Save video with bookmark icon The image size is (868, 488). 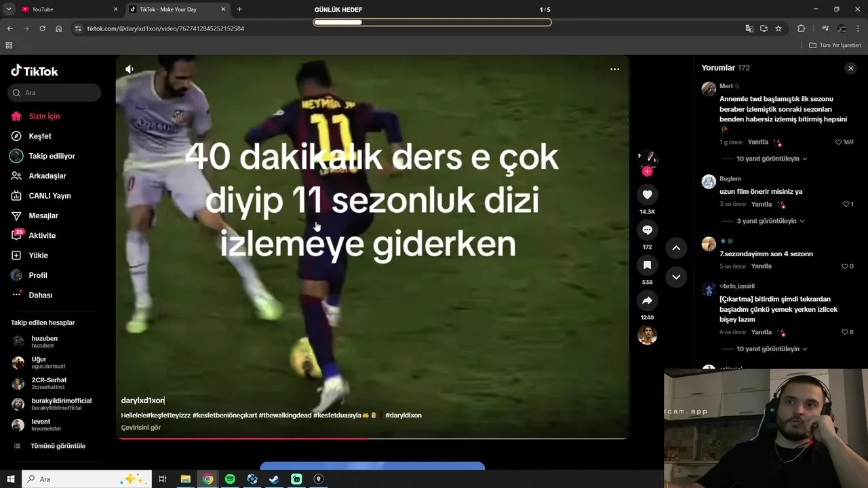tap(647, 265)
